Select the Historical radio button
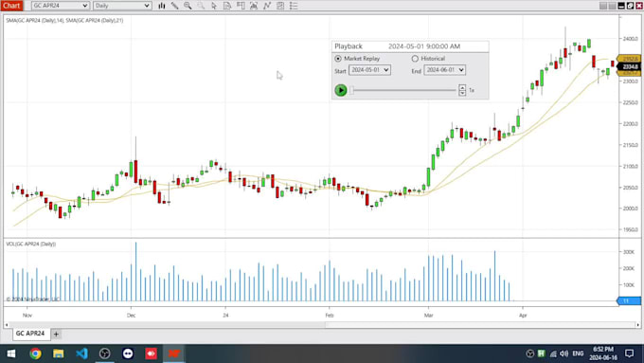Image resolution: width=644 pixels, height=363 pixels. [415, 59]
